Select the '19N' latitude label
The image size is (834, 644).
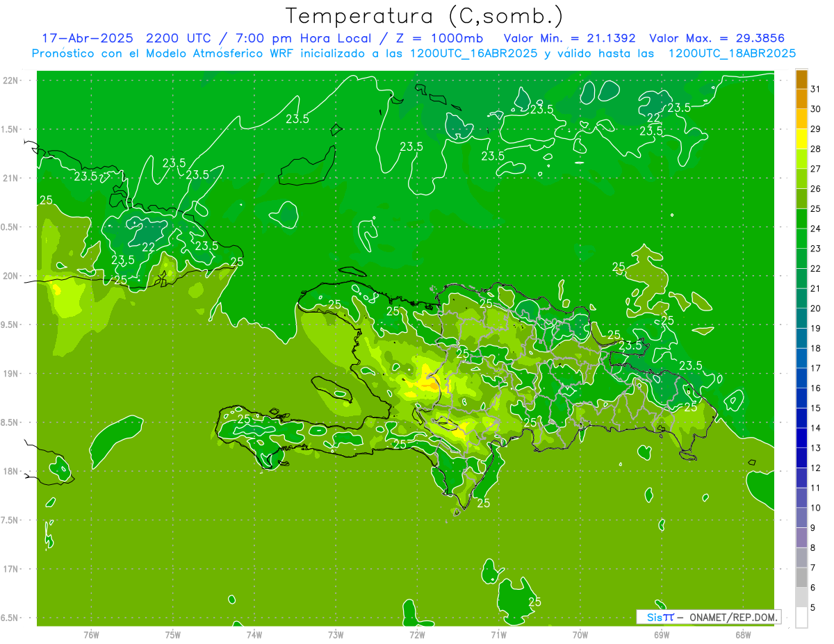tap(11, 373)
